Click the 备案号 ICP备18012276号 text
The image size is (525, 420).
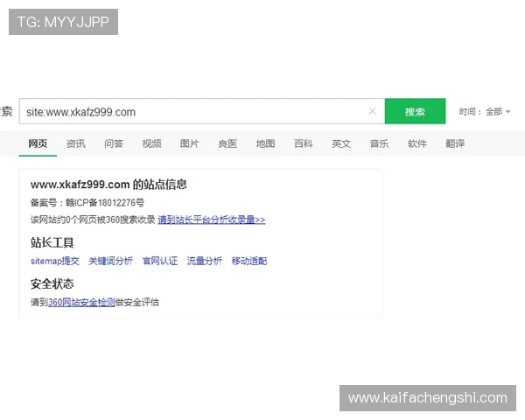pos(87,203)
